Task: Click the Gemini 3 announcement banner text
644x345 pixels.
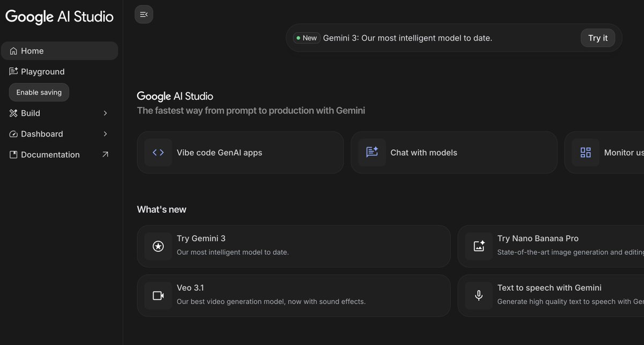Action: pyautogui.click(x=407, y=38)
